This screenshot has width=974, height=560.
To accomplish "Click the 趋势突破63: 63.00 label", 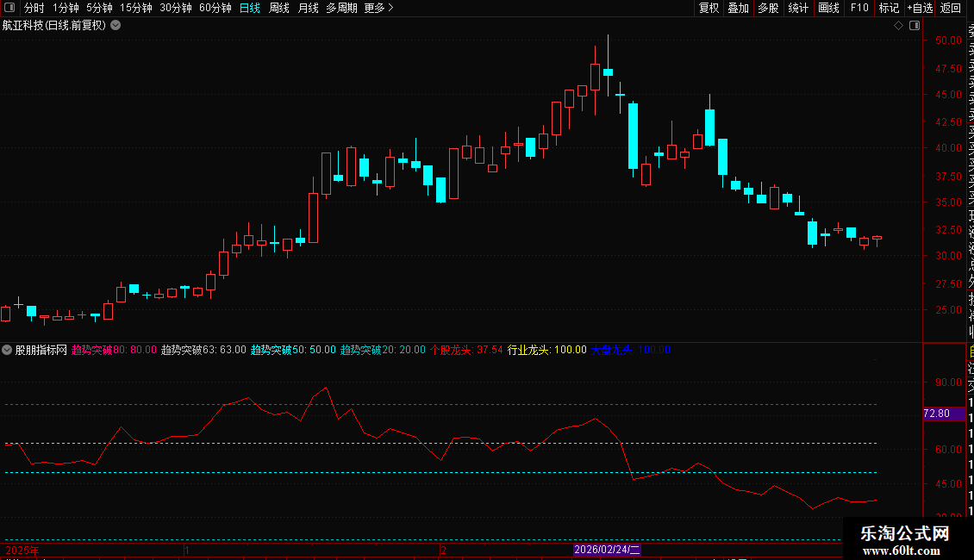I will point(203,350).
